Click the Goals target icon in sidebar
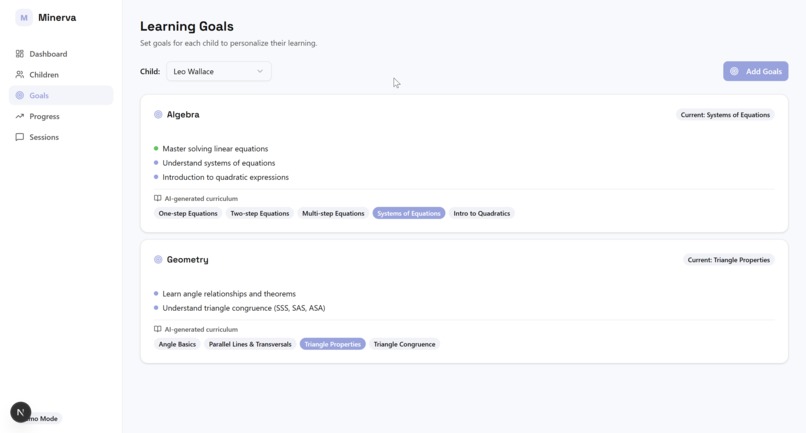This screenshot has width=806, height=433. pyautogui.click(x=20, y=95)
